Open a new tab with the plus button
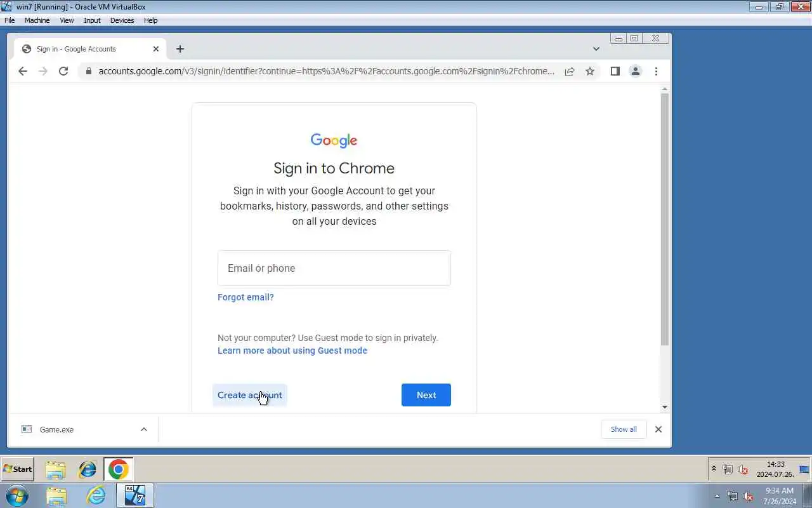This screenshot has width=812, height=508. tap(180, 49)
